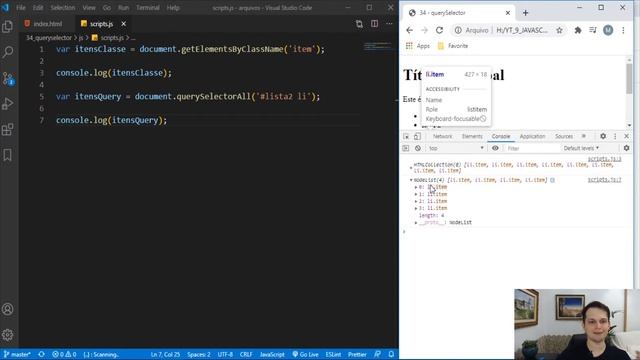Open the Selection menu in VS Code

coord(62,8)
